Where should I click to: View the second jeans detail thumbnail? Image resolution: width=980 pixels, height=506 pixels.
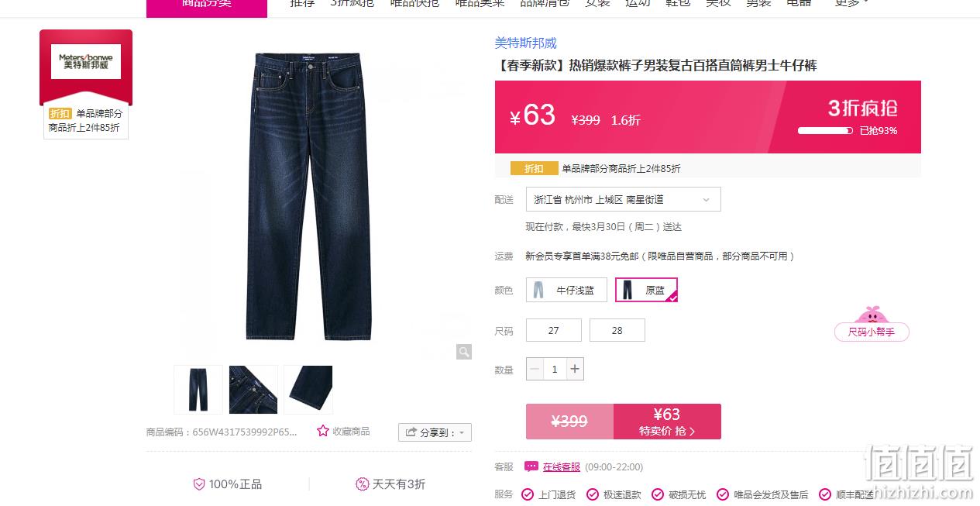[x=253, y=390]
